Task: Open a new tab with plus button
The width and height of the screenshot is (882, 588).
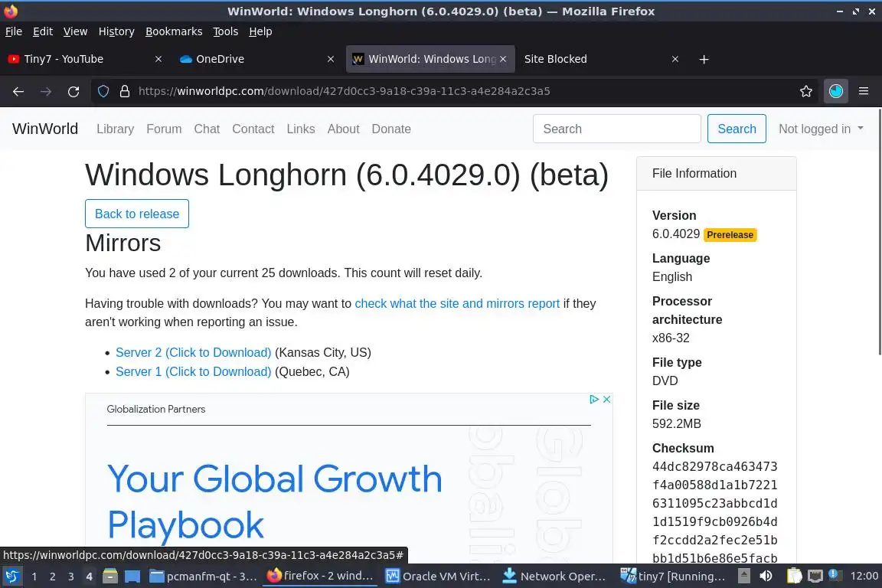Action: [x=704, y=60]
